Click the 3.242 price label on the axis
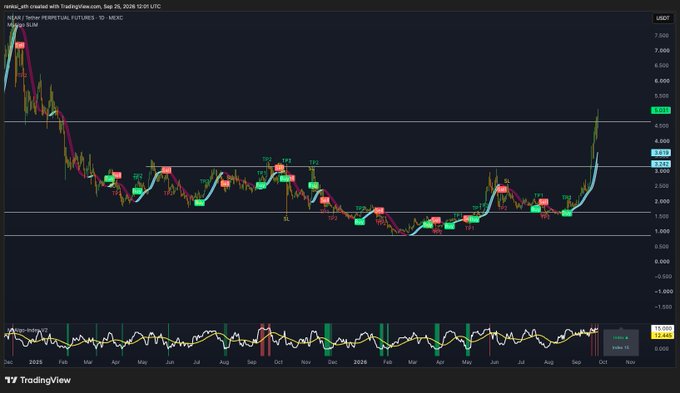680x393 pixels. [x=661, y=164]
